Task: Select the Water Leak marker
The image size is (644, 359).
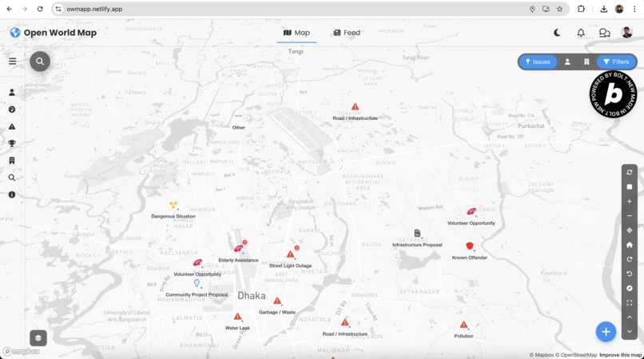Action: [x=237, y=317]
